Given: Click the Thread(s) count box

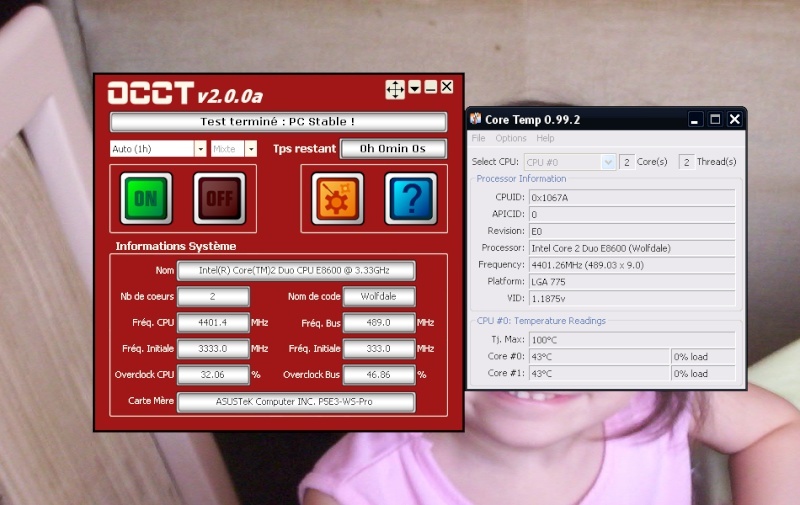Looking at the screenshot, I should (686, 162).
